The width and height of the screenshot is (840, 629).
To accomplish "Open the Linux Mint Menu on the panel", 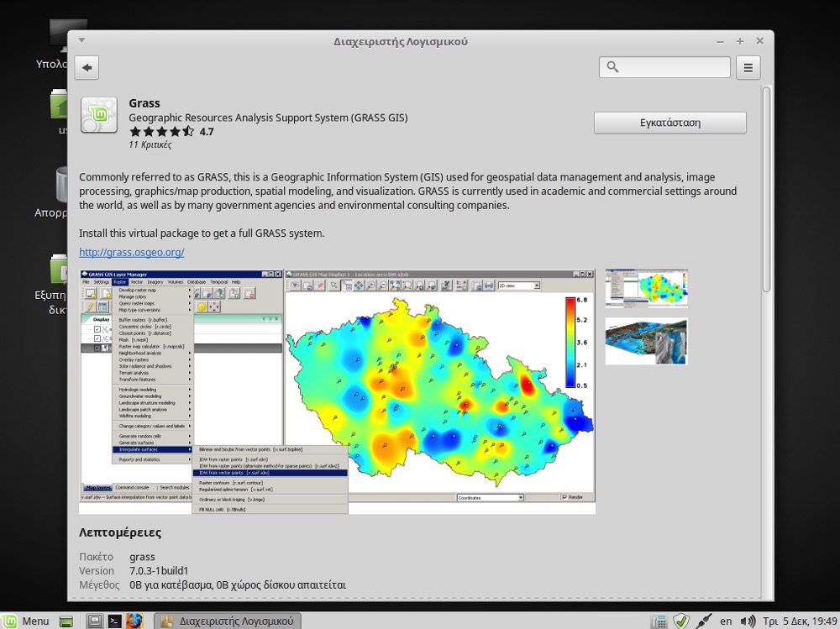I will pos(26,621).
